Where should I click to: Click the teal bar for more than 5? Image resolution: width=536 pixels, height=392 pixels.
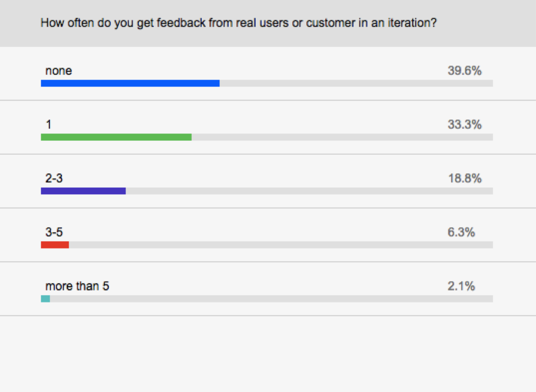(x=45, y=299)
